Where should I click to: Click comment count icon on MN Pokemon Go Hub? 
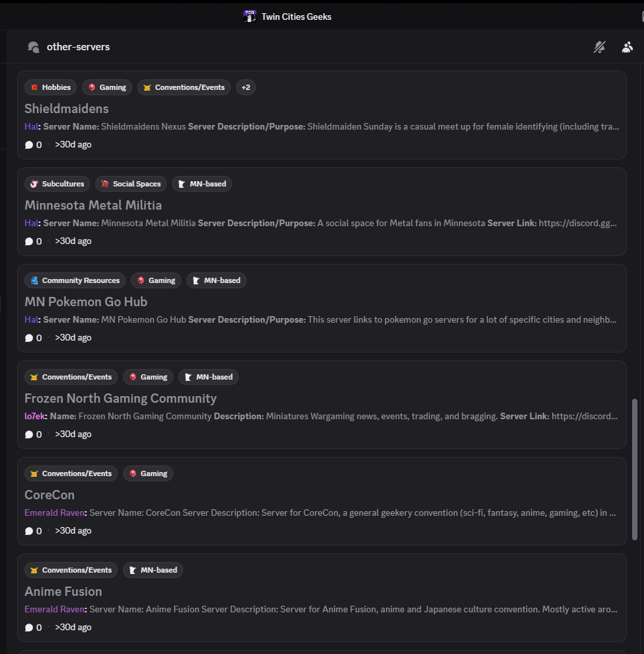click(29, 338)
